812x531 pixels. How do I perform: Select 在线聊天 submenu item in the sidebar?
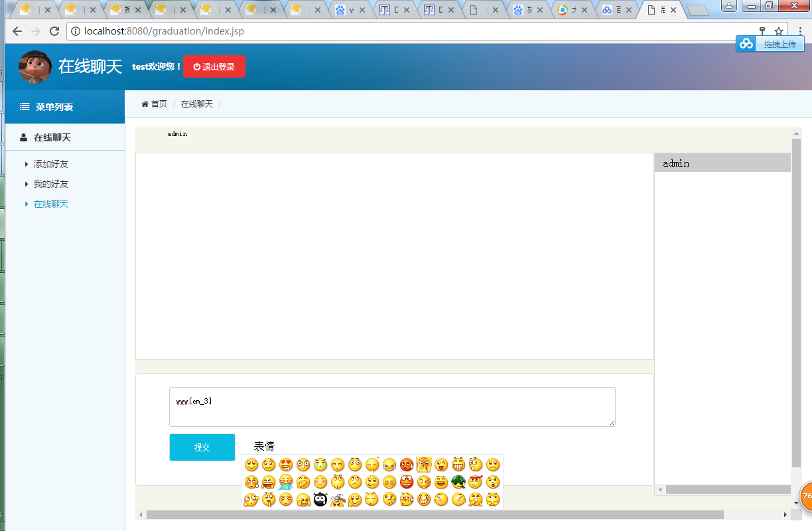click(x=51, y=204)
